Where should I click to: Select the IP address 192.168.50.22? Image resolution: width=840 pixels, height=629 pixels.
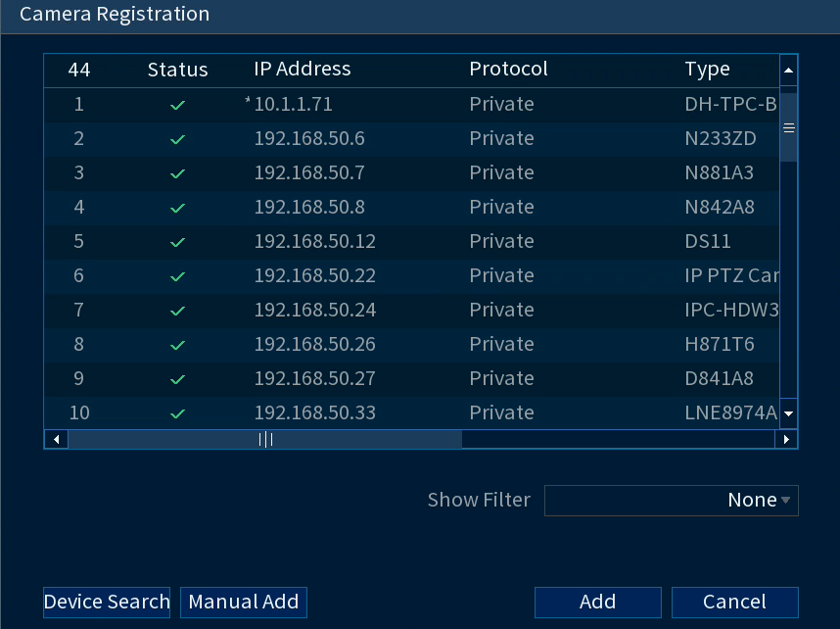[315, 275]
